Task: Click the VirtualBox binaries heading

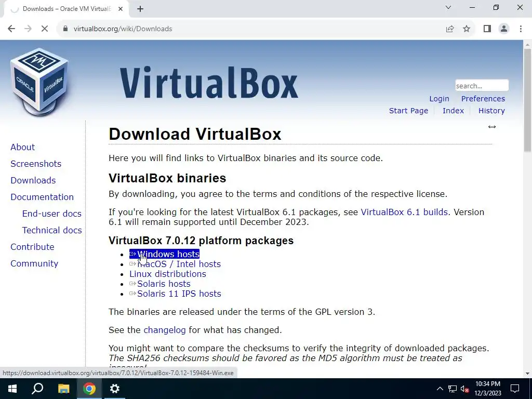Action: pos(167,178)
